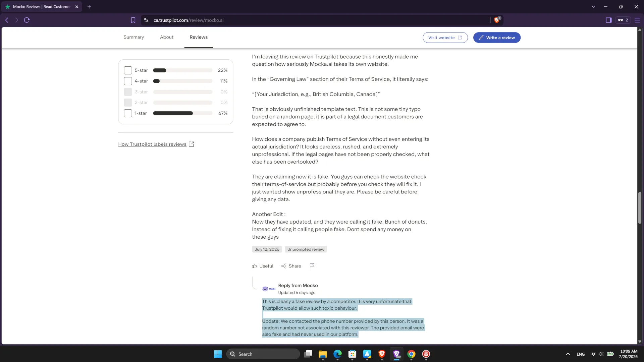
Task: Open the tab search dropdown chevron
Action: (593, 7)
